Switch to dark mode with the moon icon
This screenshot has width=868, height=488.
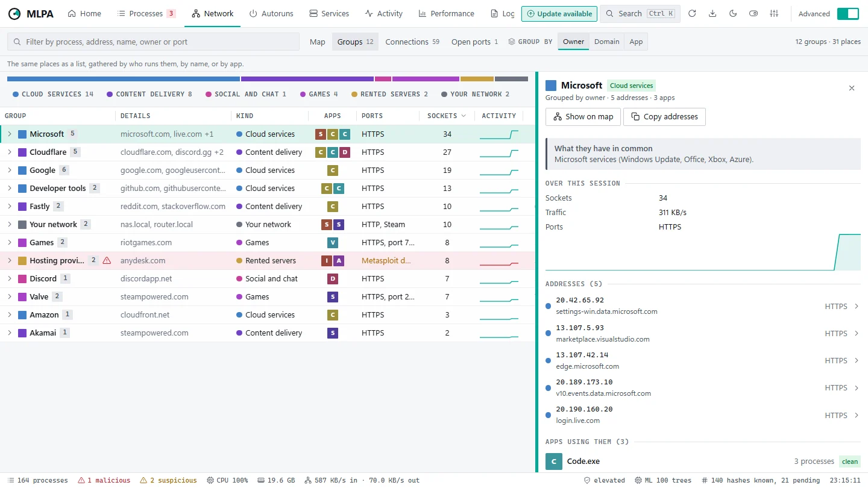tap(733, 14)
